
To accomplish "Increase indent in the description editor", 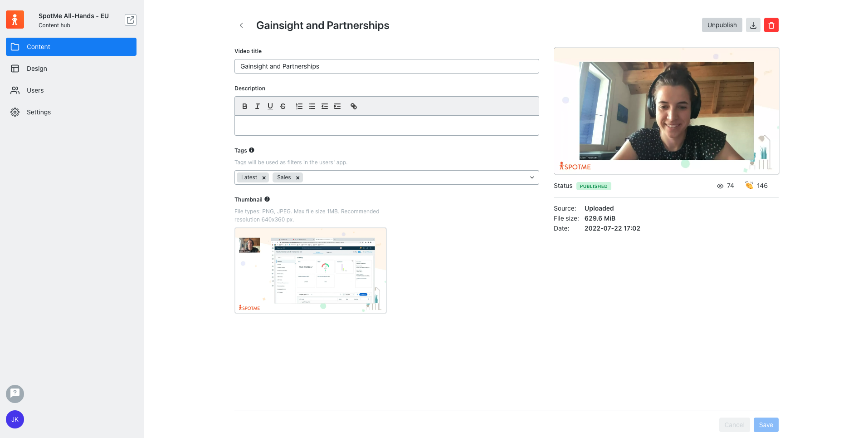I will coord(337,106).
